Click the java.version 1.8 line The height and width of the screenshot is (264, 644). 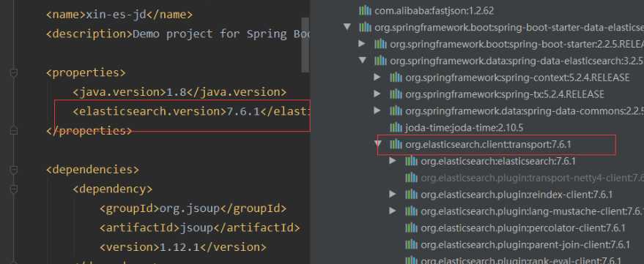[179, 92]
